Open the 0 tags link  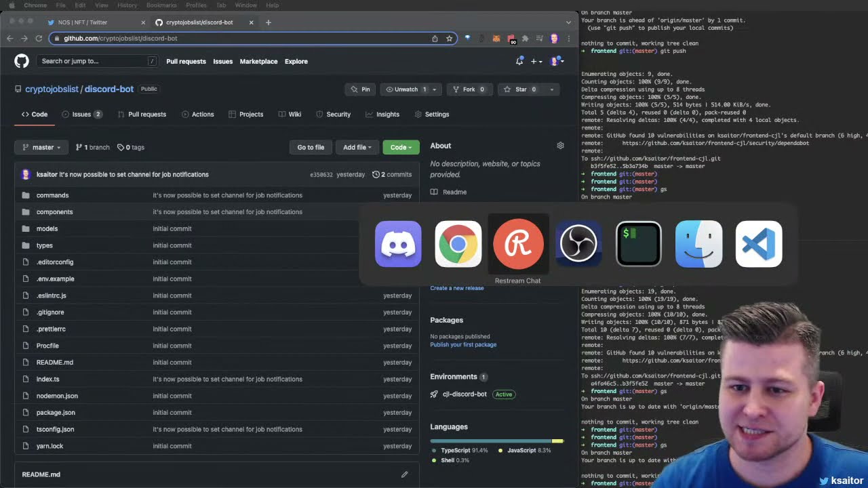131,147
